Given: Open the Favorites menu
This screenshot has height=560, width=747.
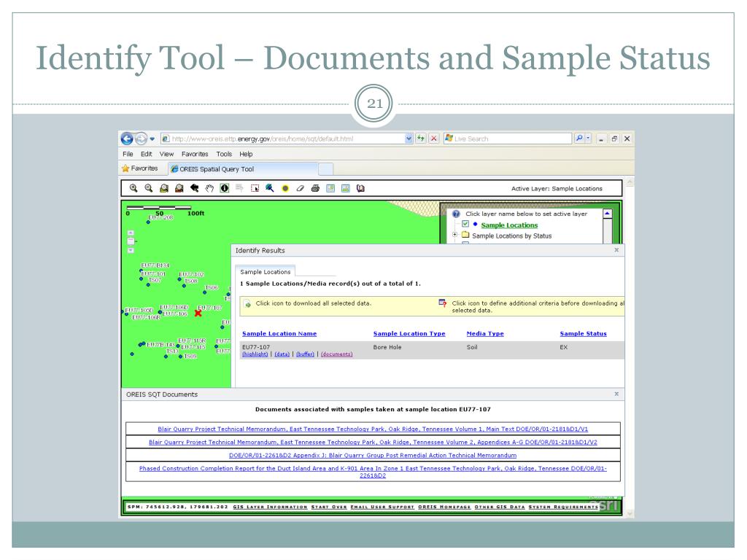Looking at the screenshot, I should [194, 154].
